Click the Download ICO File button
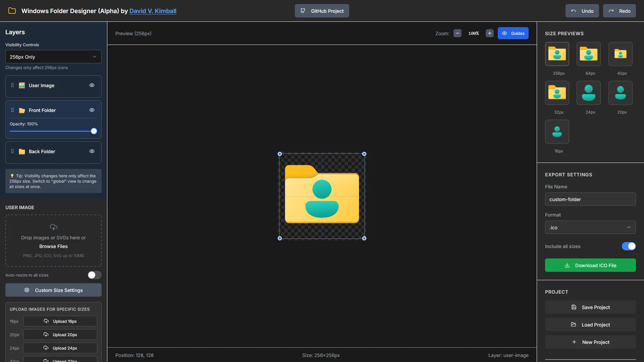 [590, 265]
